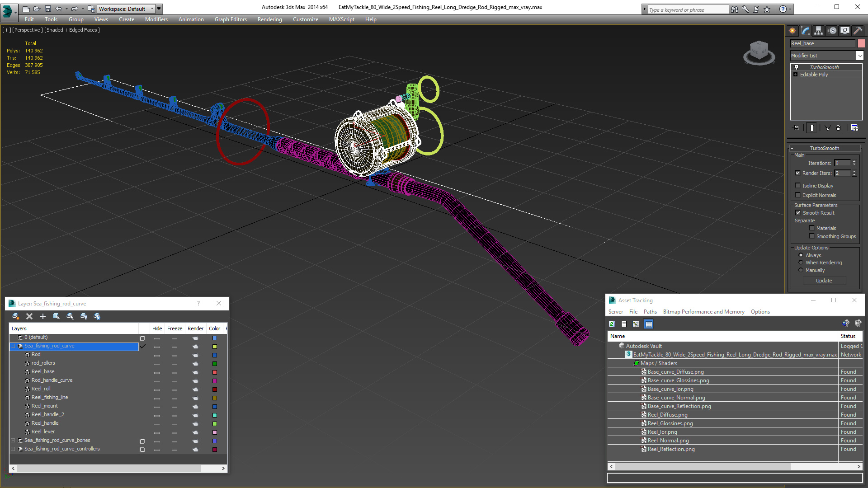Image resolution: width=868 pixels, height=488 pixels.
Task: Click the Shaded + Edged Faces viewport label
Action: [72, 30]
